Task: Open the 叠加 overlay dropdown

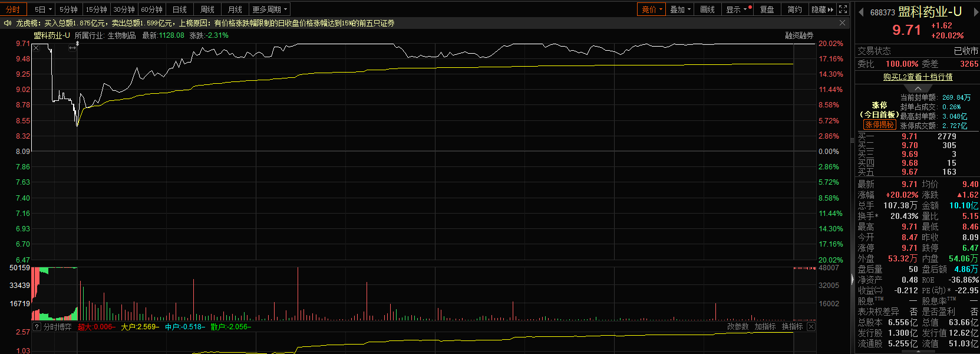Action: pos(680,9)
